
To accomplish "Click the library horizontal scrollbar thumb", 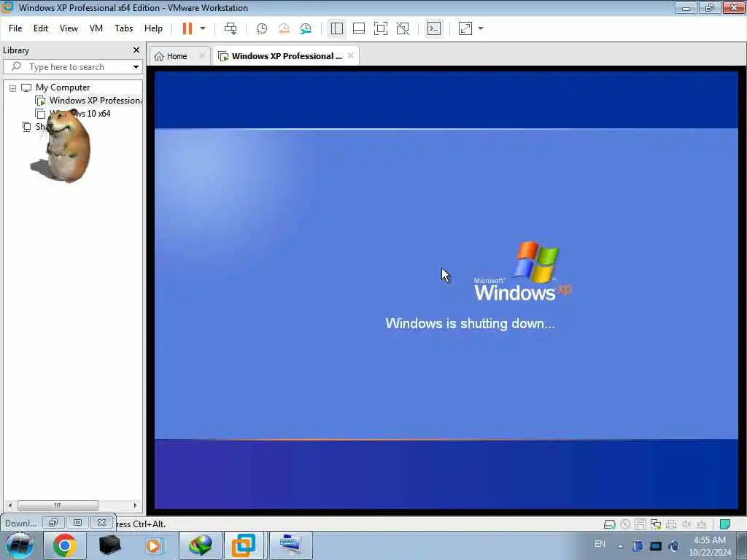I will click(58, 505).
